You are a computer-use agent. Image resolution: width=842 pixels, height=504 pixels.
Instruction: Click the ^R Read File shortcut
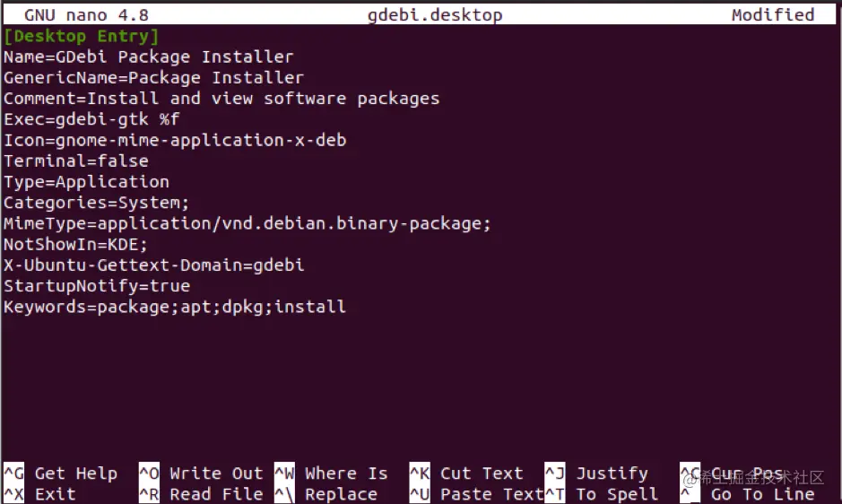click(x=202, y=494)
